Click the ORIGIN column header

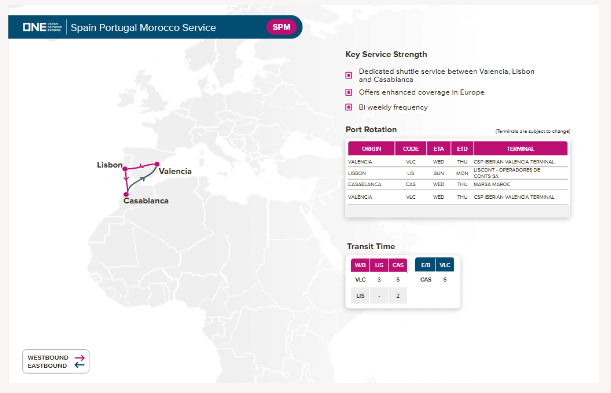click(371, 148)
